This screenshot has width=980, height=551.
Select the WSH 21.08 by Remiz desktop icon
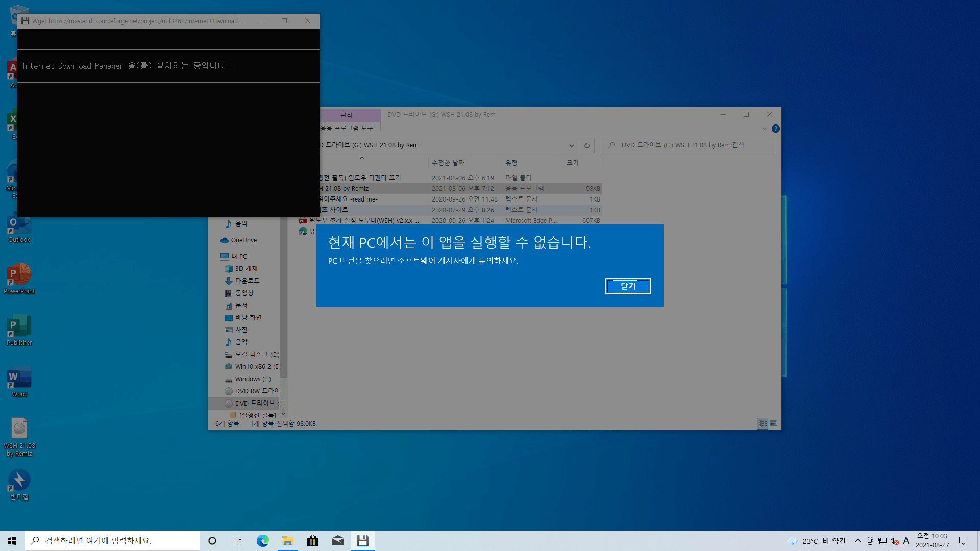(19, 437)
